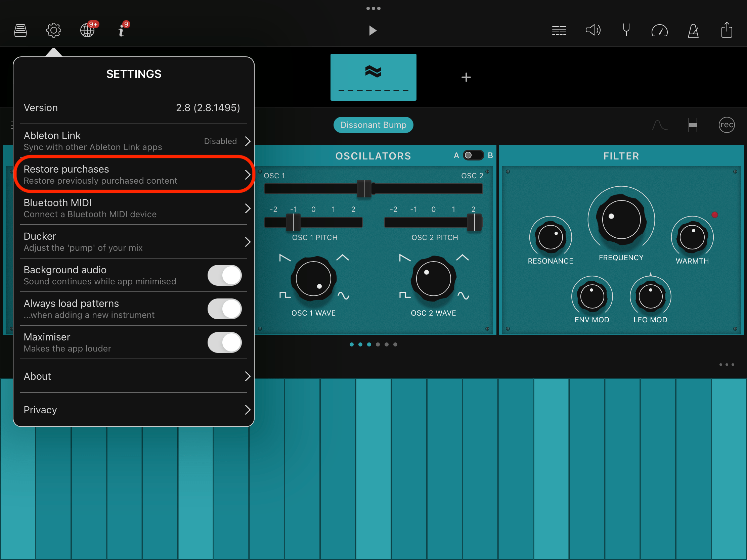Tap the keyboard hold bracket icon
This screenshot has width=747, height=560.
pos(693,125)
